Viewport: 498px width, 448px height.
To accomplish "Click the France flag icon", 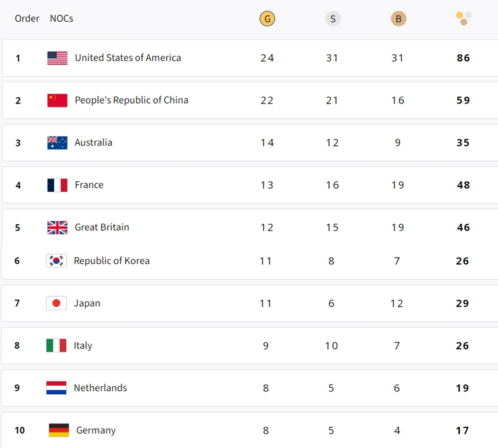I will (x=57, y=185).
